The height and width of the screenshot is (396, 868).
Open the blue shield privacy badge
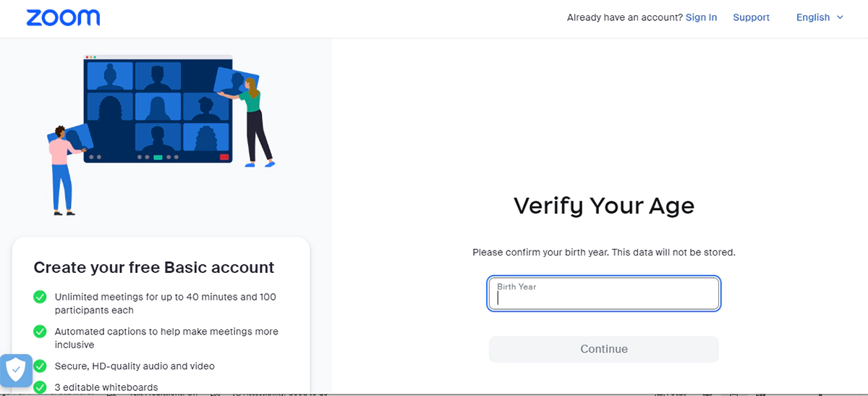coord(16,371)
